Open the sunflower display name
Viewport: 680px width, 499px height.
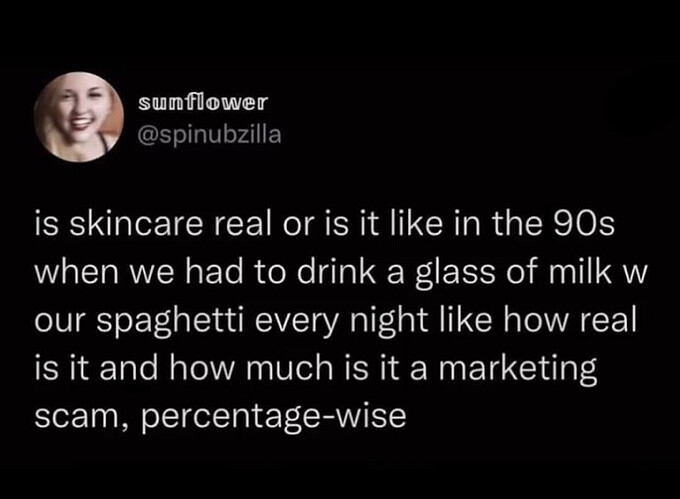pyautogui.click(x=204, y=102)
